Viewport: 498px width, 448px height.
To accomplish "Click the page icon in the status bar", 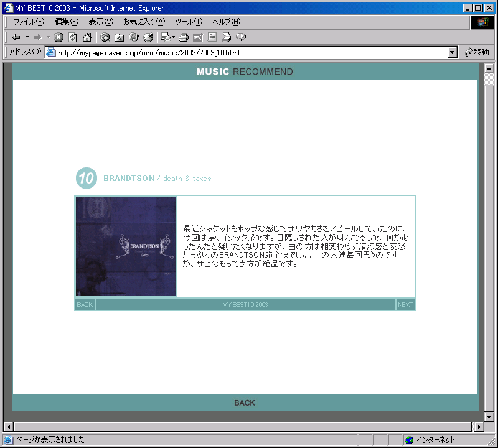I will click(8, 440).
